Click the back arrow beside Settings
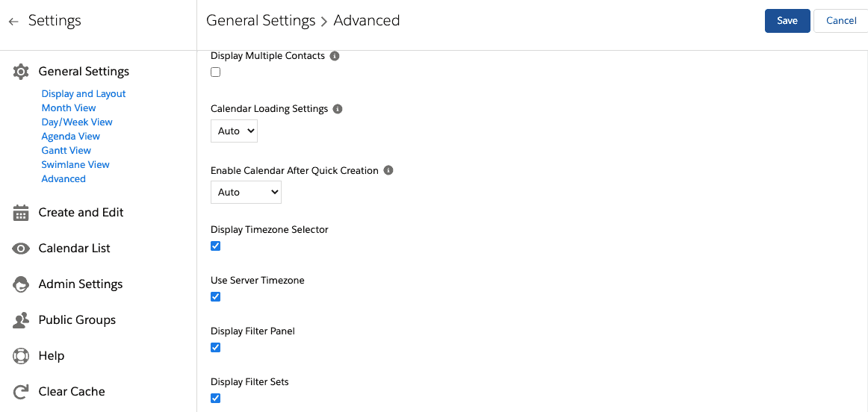This screenshot has height=412, width=868. pos(14,22)
